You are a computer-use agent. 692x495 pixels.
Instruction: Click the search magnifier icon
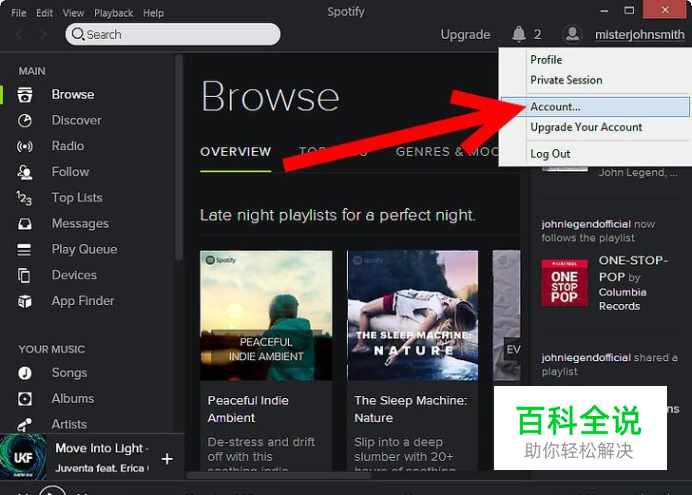(78, 34)
